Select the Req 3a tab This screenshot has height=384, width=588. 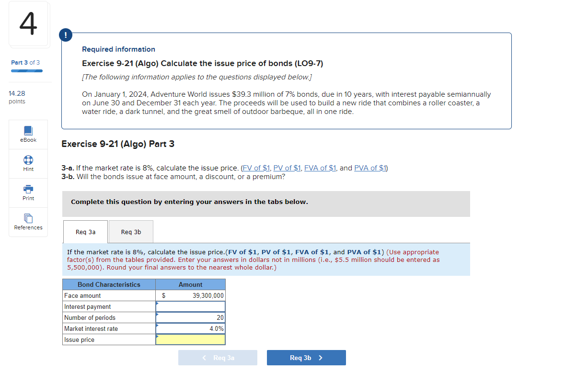click(85, 232)
